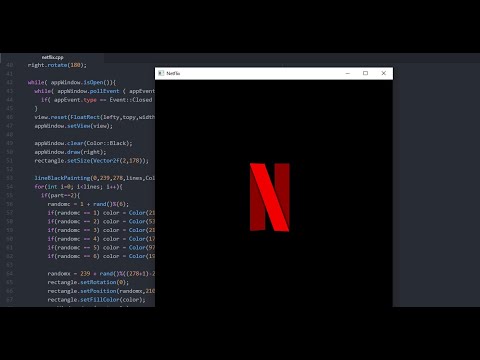
Task: Click the line starting 'lineBlackPainting(0,239,278'
Action: [x=95, y=178]
